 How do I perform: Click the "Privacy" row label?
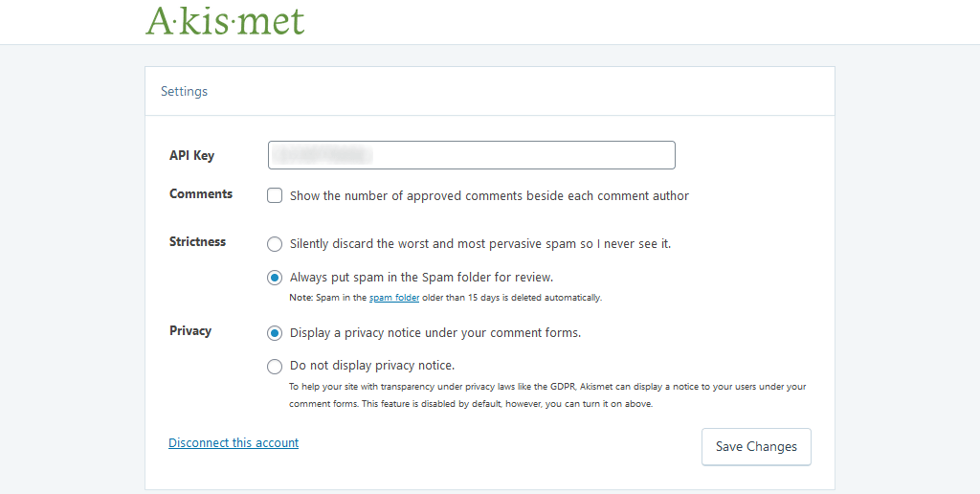(x=190, y=331)
